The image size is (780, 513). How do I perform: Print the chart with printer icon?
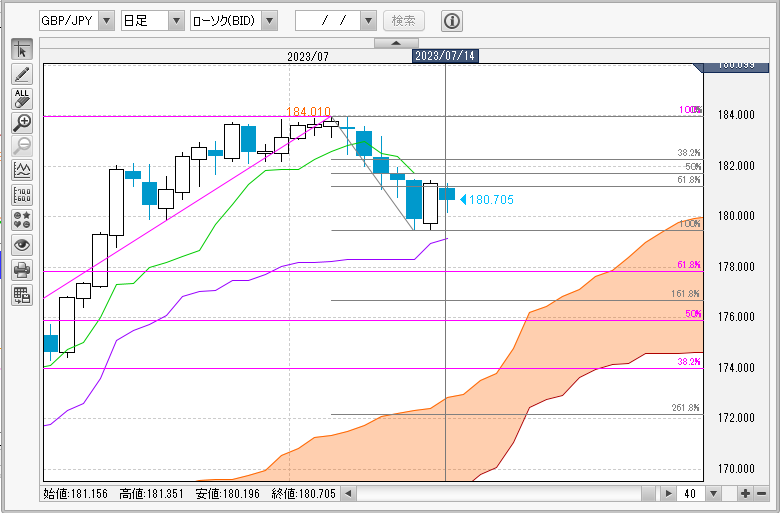(22, 270)
